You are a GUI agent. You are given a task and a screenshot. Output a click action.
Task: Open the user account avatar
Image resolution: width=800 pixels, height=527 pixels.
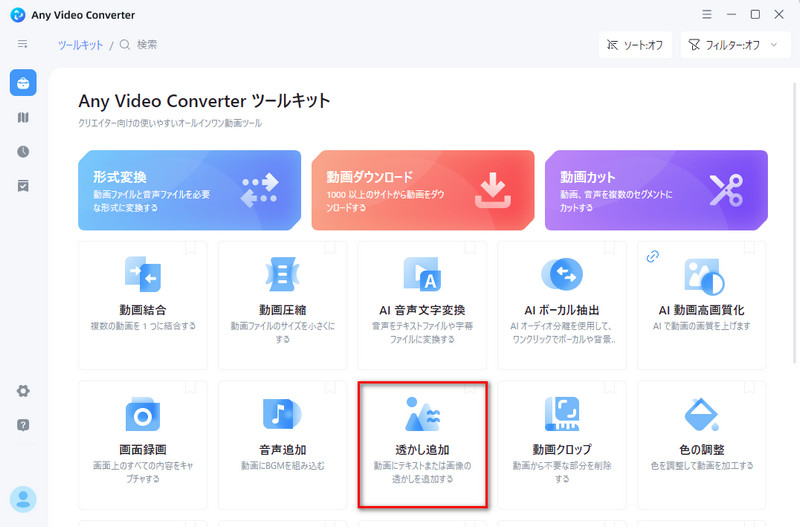click(x=23, y=499)
